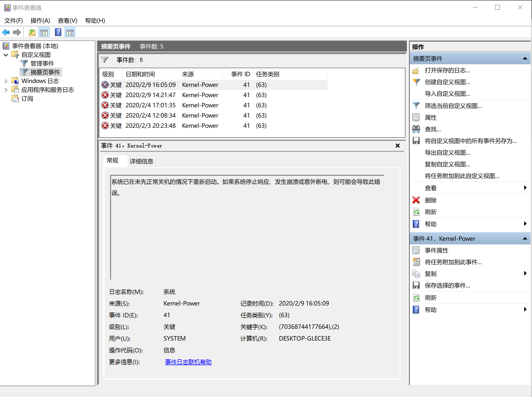Image resolution: width=532 pixels, height=397 pixels.
Task: Click 导入自定义视图... action
Action: tap(447, 94)
